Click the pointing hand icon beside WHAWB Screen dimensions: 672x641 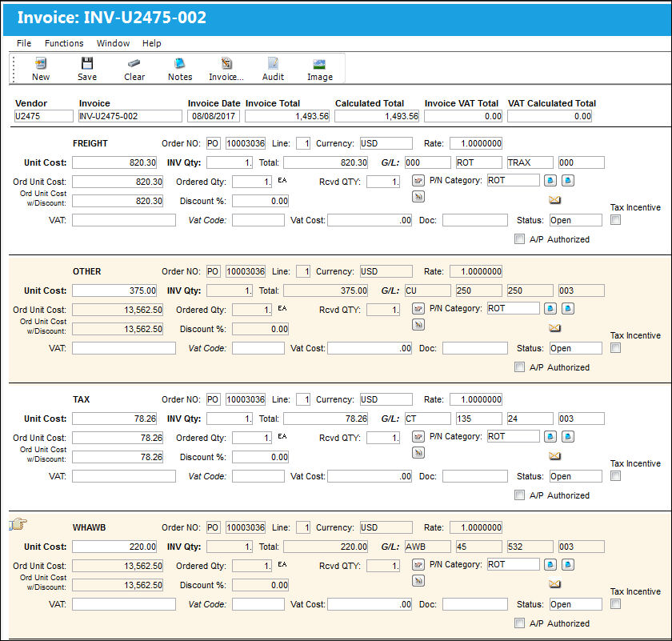(18, 523)
